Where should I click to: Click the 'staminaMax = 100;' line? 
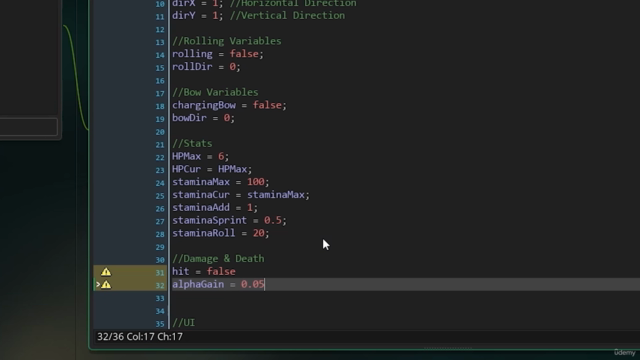(221, 182)
